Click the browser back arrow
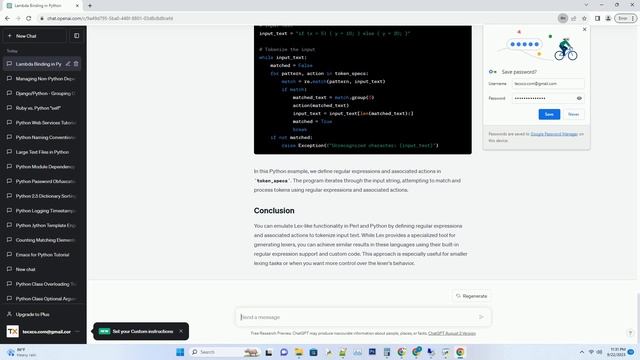This screenshot has height=360, width=640. click(7, 18)
